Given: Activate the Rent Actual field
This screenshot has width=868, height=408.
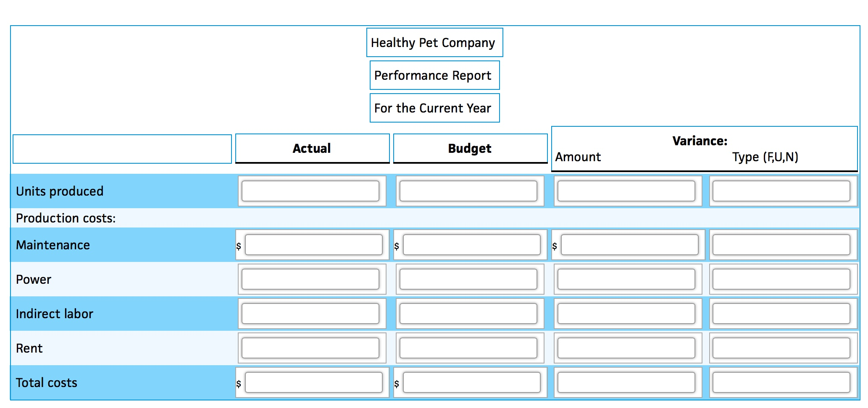Looking at the screenshot, I should tap(310, 348).
